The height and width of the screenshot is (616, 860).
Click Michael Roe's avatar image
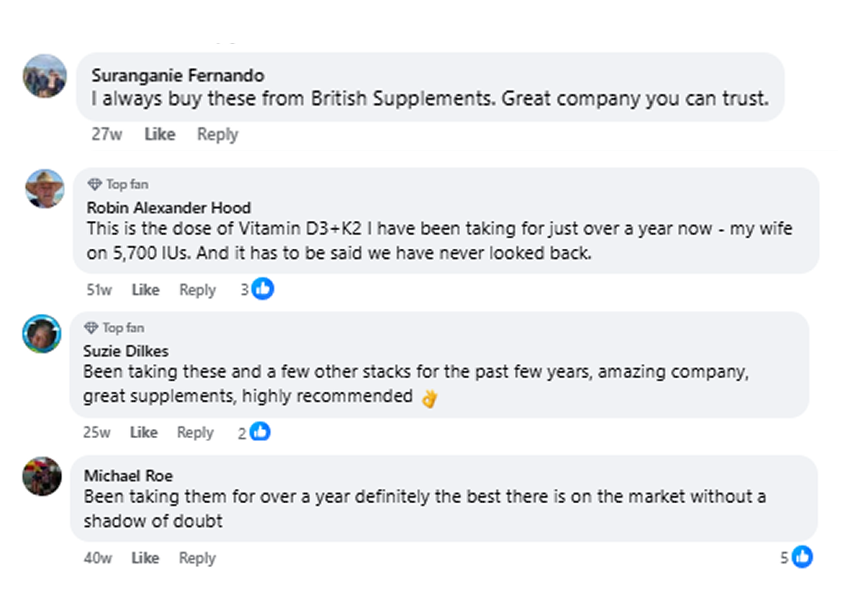tap(42, 476)
